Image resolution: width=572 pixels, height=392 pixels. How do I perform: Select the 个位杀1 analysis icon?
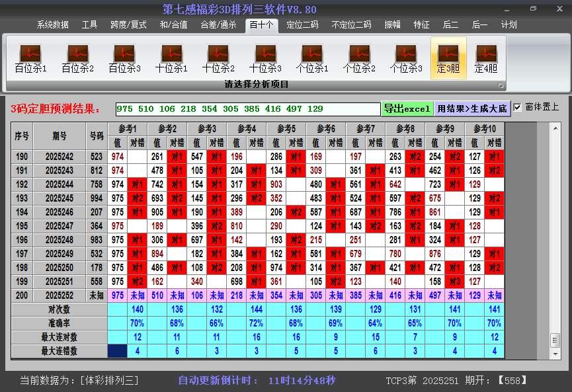click(x=312, y=58)
